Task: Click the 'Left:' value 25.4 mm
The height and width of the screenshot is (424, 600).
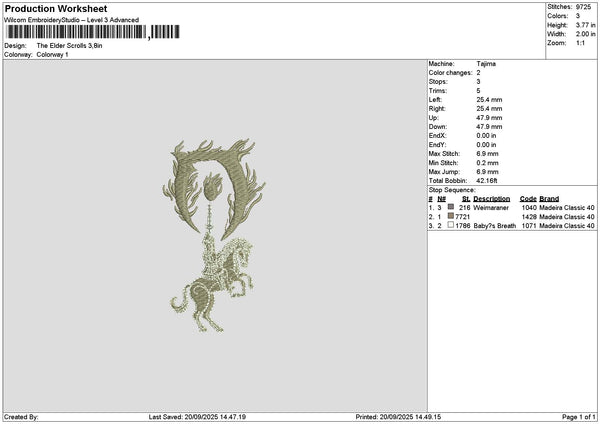Action: [489, 100]
